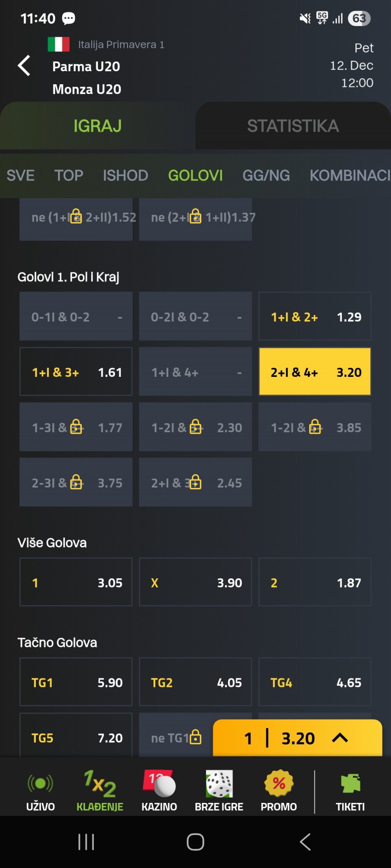The height and width of the screenshot is (868, 391).
Task: Expand the bet slip showing 3.20
Action: click(298, 738)
